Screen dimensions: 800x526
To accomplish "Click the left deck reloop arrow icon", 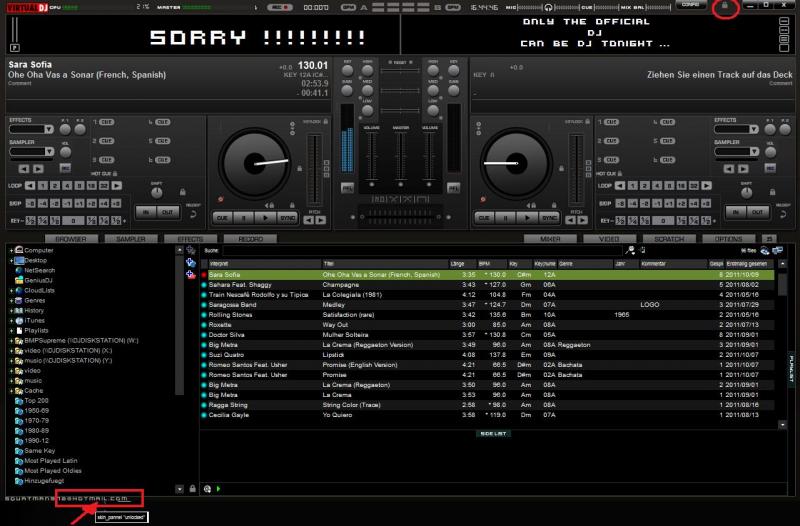I will pos(193,214).
